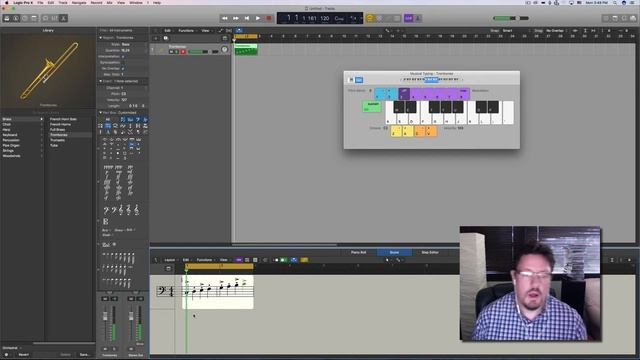Select the Full Brass patch in Library

coord(58,129)
